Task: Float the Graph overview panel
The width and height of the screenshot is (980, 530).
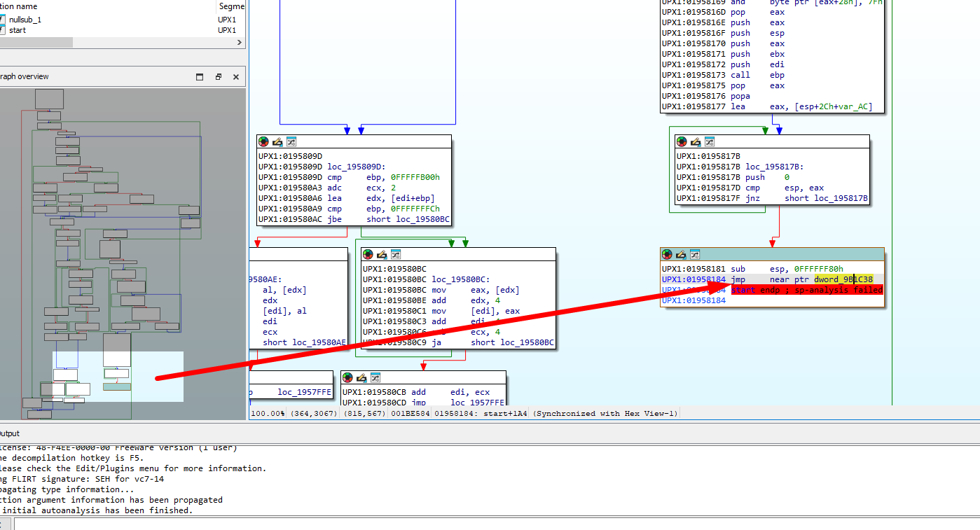Action: pyautogui.click(x=218, y=77)
